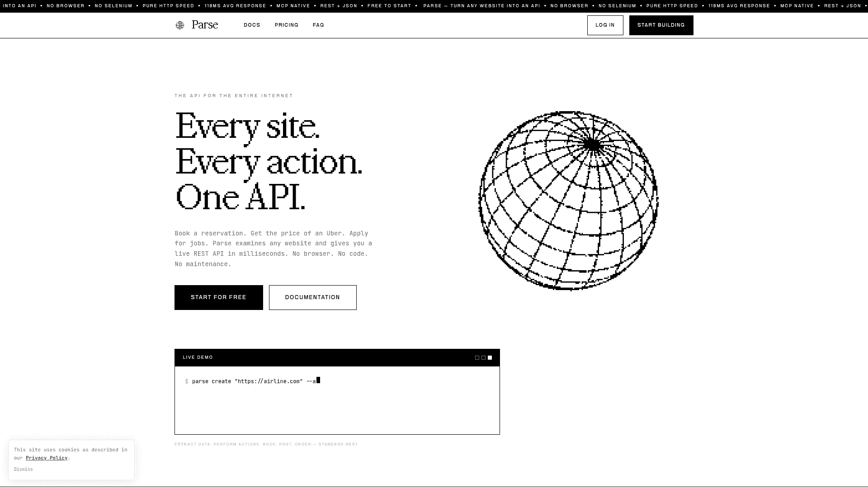This screenshot has width=868, height=488.
Task: Open the FAQ navigation link
Action: coord(318,25)
